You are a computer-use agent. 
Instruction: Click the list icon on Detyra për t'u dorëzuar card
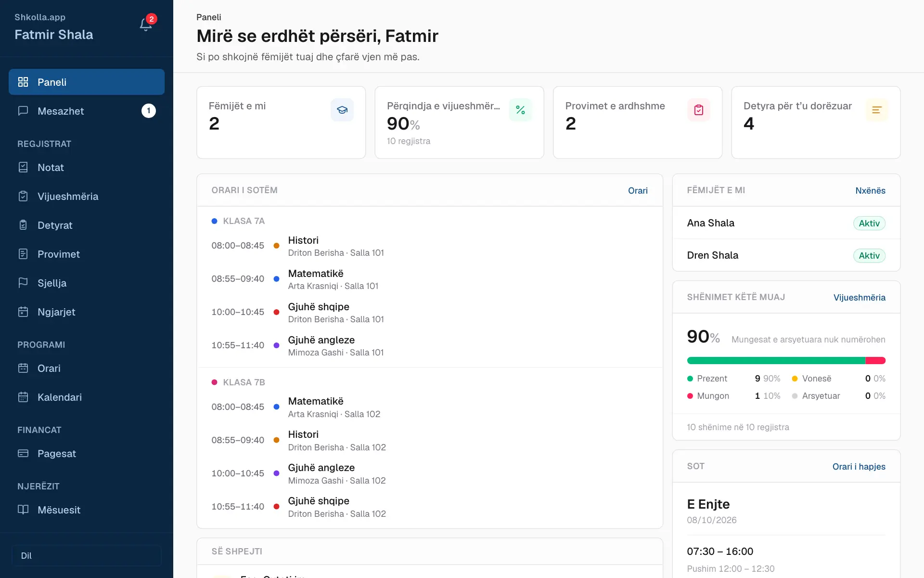[877, 110]
